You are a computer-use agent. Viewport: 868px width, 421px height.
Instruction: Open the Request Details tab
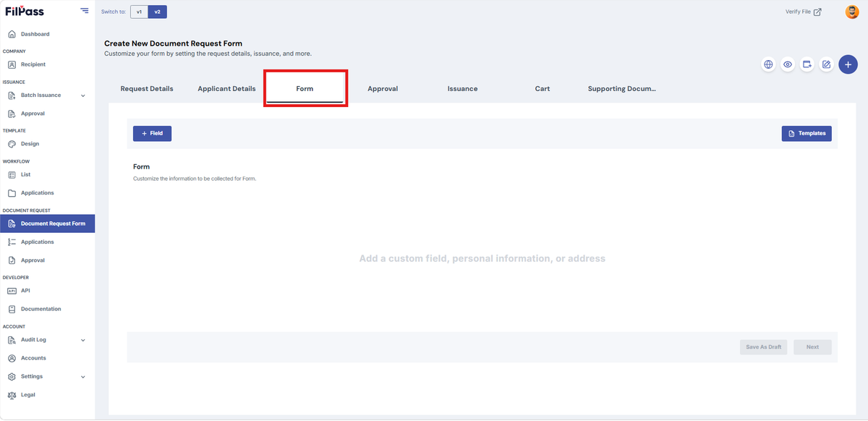(x=147, y=89)
